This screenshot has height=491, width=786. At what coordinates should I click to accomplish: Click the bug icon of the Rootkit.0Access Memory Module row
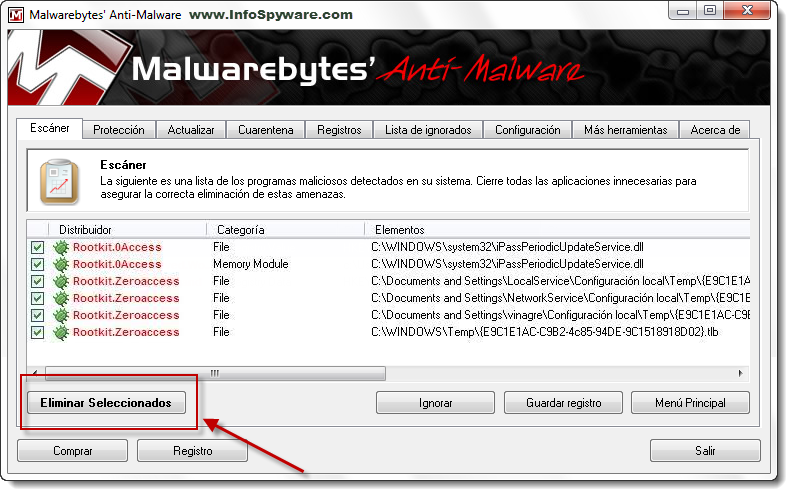61,265
